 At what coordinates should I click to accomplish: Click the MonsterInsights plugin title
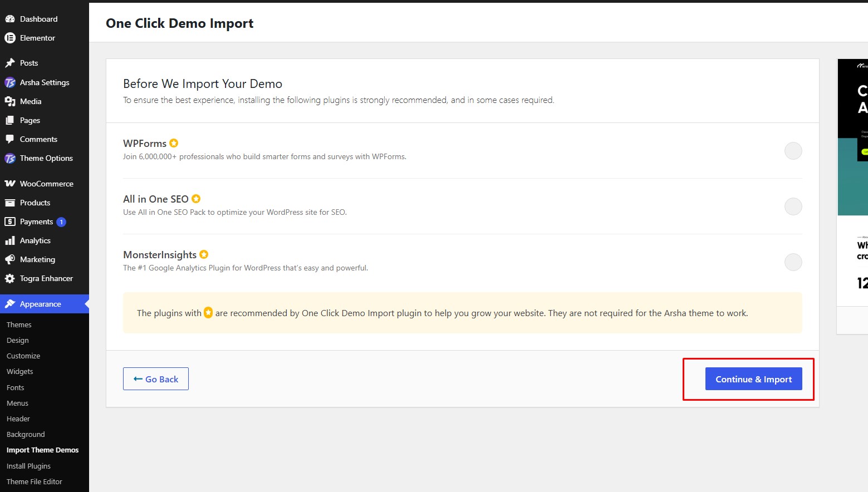(x=160, y=254)
